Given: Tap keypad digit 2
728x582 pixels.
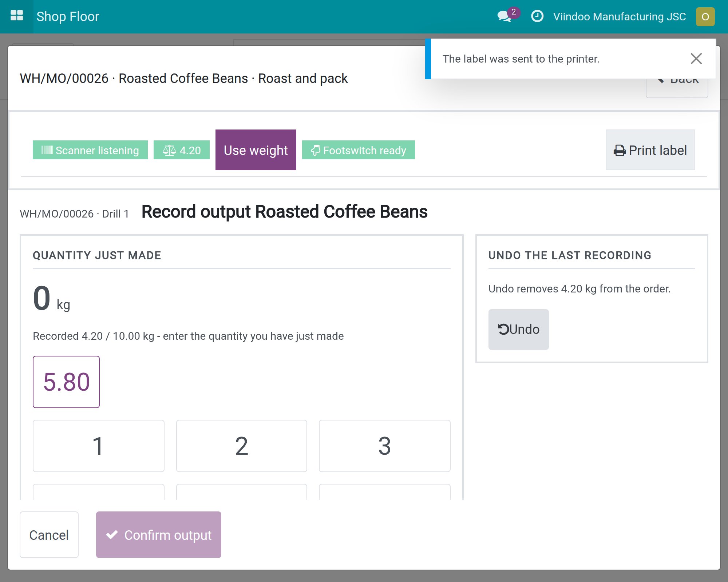Looking at the screenshot, I should [242, 446].
